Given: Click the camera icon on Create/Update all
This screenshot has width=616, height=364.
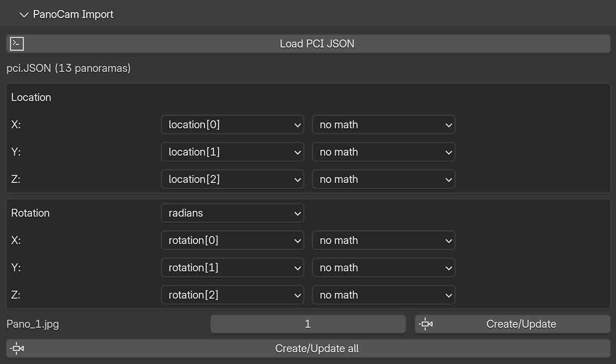Looking at the screenshot, I should click(x=17, y=349).
